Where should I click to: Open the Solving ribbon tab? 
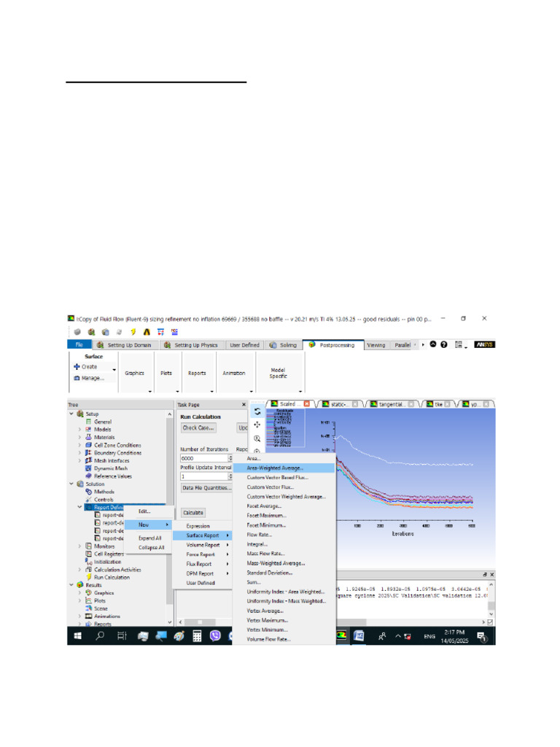click(x=284, y=345)
